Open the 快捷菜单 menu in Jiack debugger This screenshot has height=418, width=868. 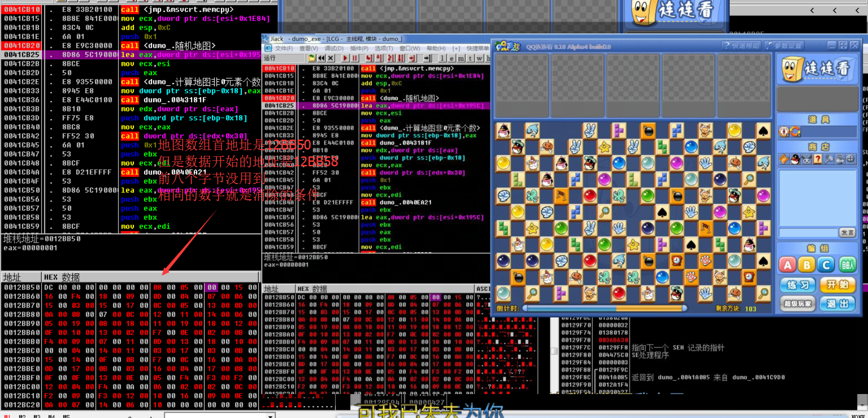pyautogui.click(x=478, y=48)
